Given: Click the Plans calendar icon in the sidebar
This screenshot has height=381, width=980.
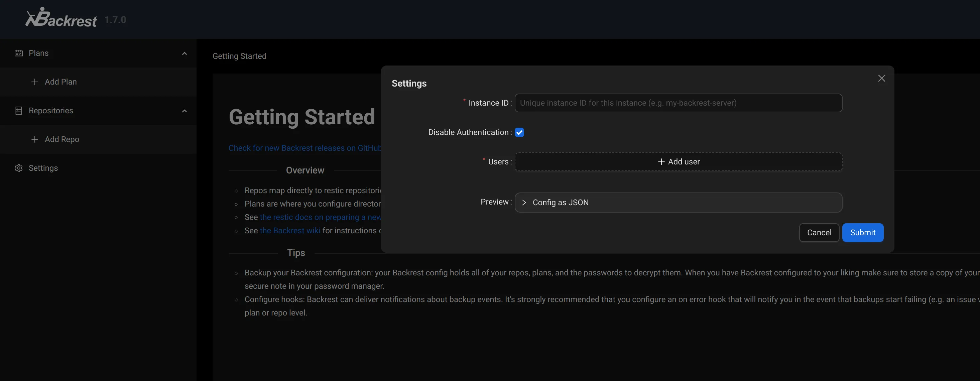Looking at the screenshot, I should pyautogui.click(x=19, y=53).
